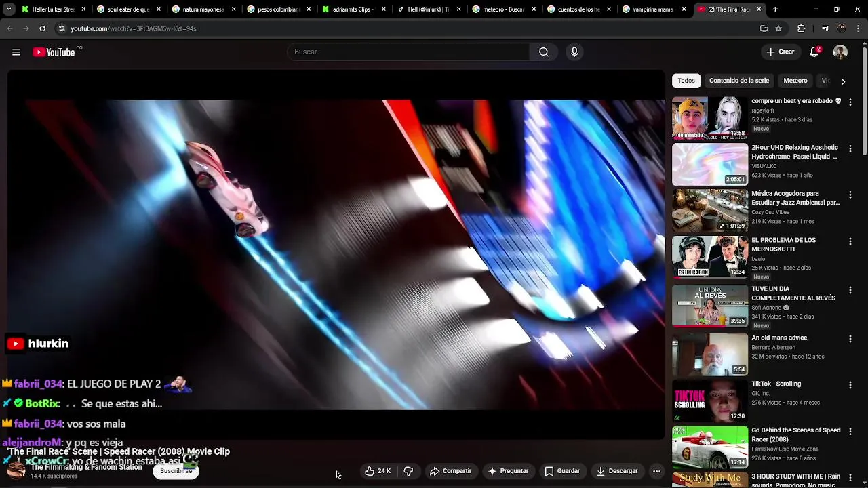Click the Suscribirse button
Screen dimensions: 868x488
(176, 471)
